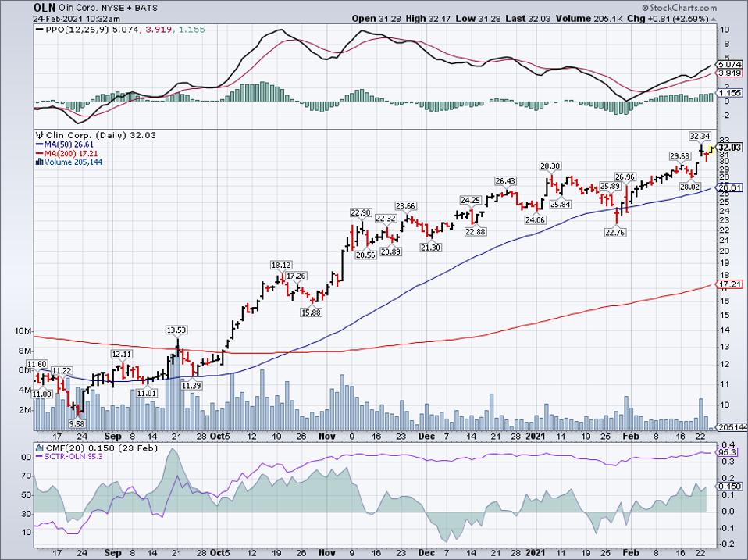Click the 26.61 MA(50) axis tag

(x=730, y=188)
